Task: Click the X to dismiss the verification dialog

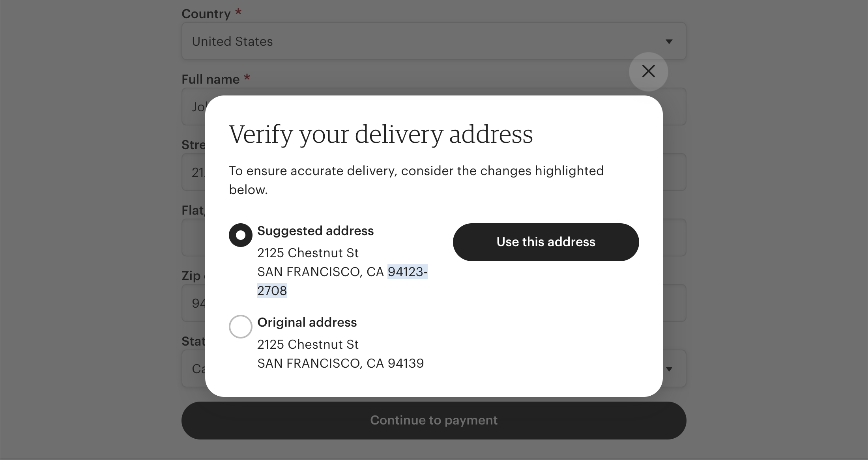Action: (648, 71)
